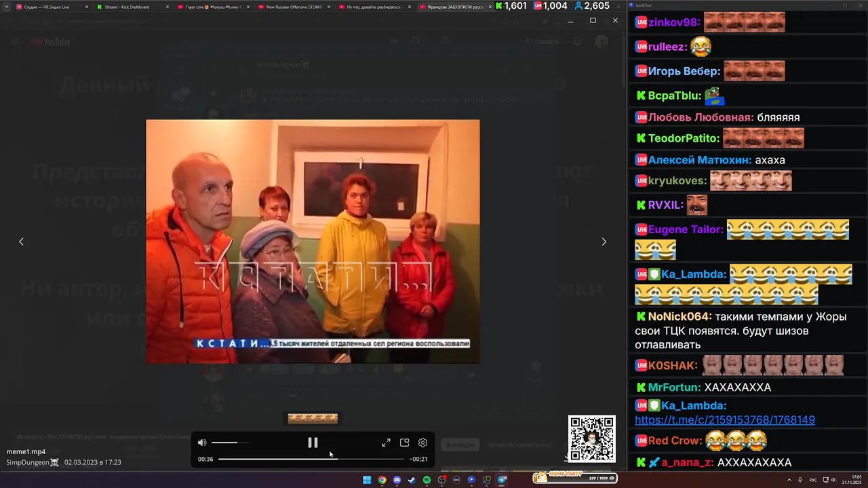Screen dimensions: 868x488
Task: Open Spotify from the taskbar
Action: [427, 480]
